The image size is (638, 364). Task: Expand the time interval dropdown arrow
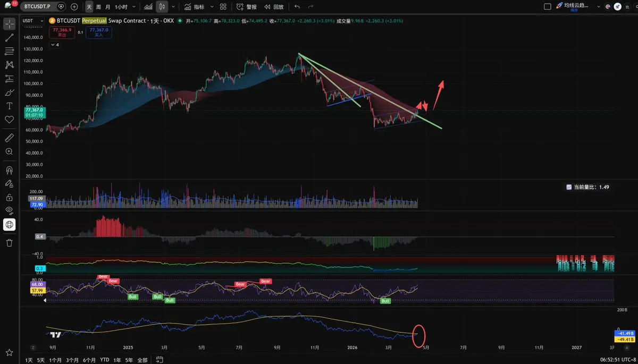[x=133, y=7]
